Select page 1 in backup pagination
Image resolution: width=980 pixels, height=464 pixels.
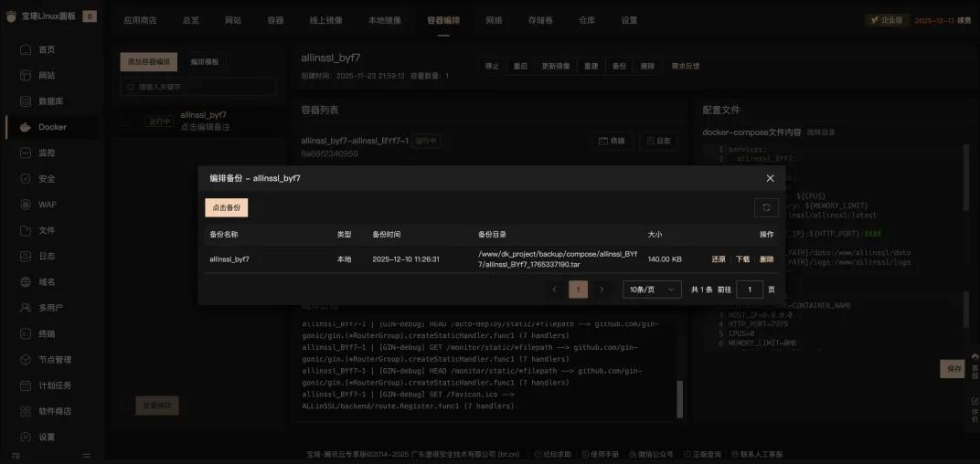click(578, 290)
